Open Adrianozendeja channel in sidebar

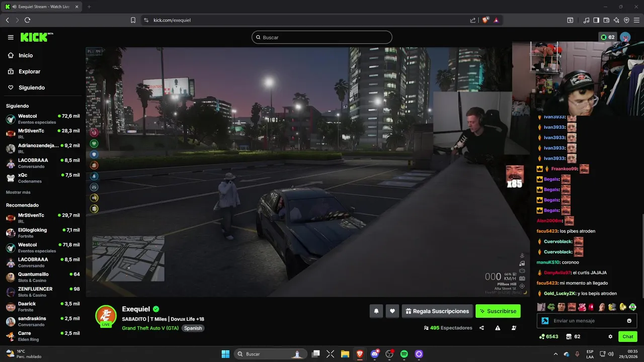click(x=42, y=148)
